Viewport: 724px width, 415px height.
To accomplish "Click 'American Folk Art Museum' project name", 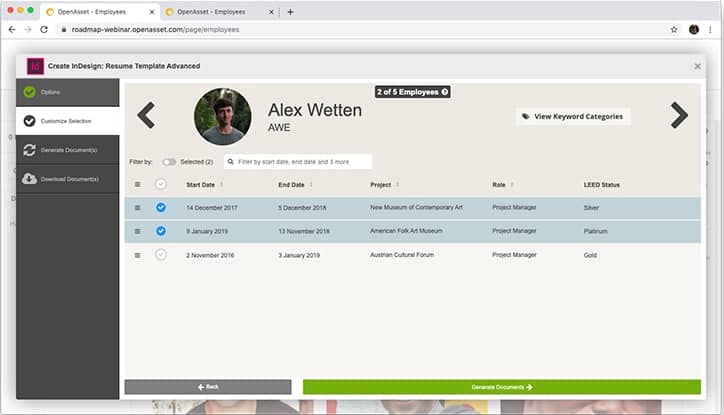I will [406, 231].
